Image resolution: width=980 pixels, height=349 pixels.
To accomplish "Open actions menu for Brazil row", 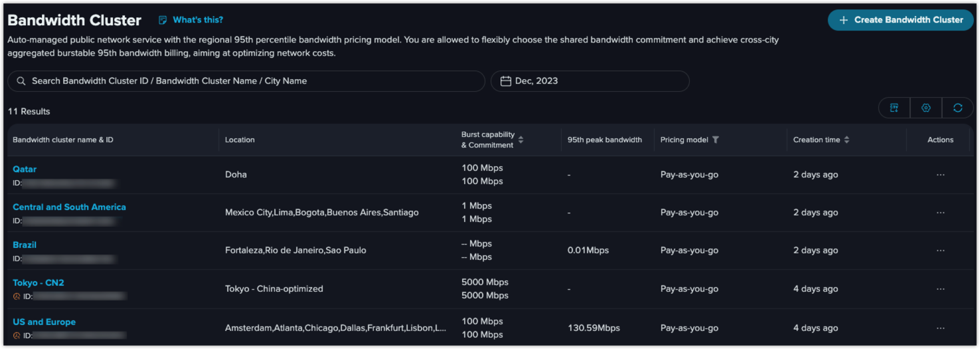I will point(940,251).
